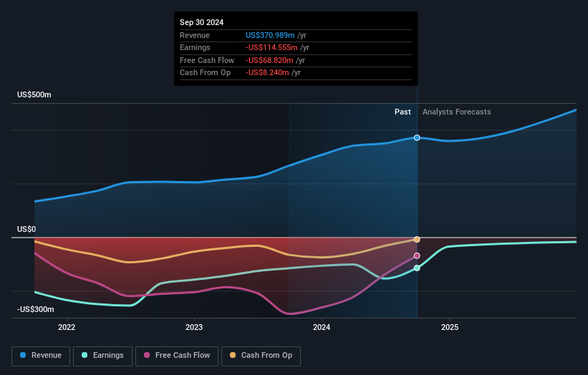
Task: Click the Past region label
Action: 403,112
